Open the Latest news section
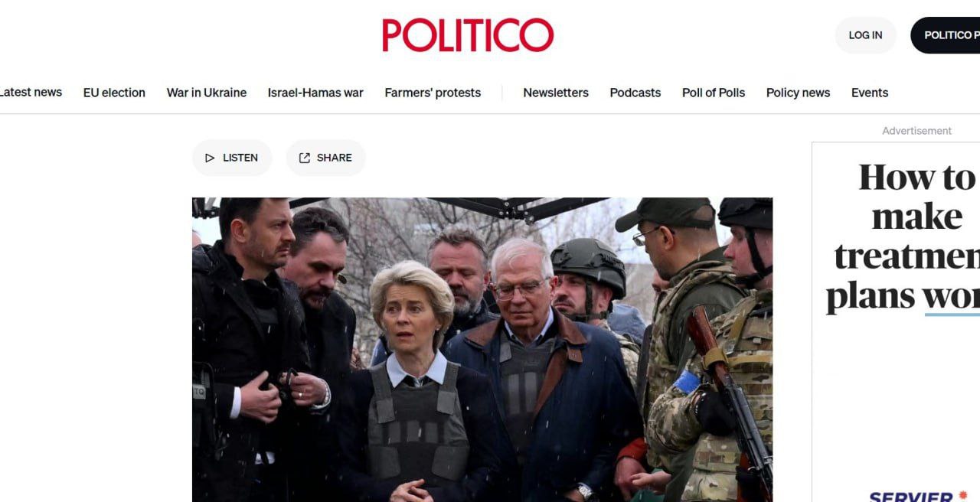 click(31, 92)
